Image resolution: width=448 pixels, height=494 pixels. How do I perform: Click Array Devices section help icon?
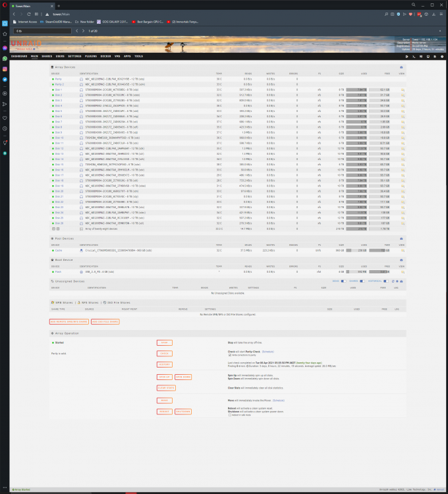[401, 67]
